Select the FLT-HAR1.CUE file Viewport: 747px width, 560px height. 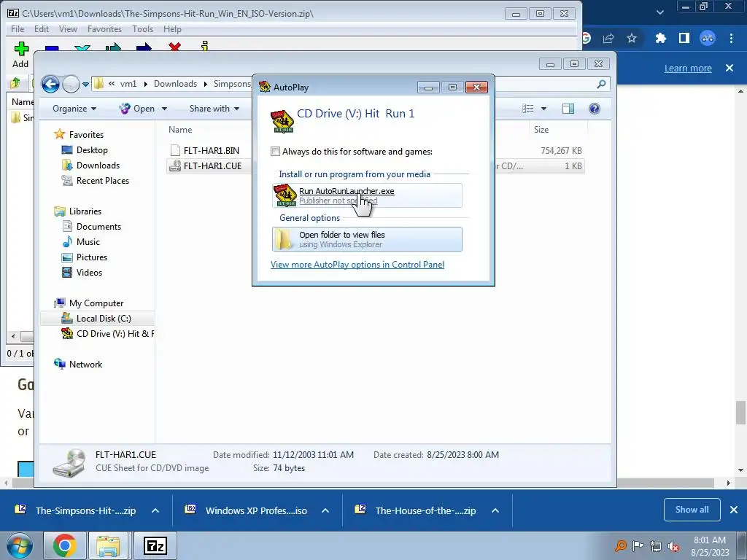212,166
